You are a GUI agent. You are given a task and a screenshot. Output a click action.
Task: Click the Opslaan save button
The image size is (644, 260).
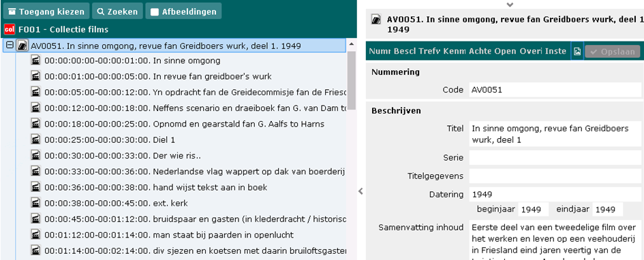pyautogui.click(x=613, y=52)
